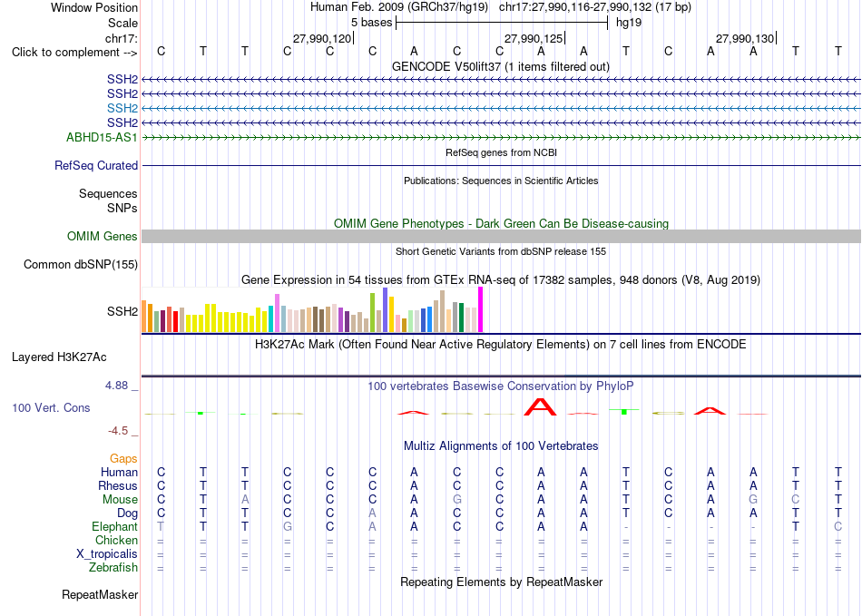Click the large red A conservation peak

tap(541, 406)
